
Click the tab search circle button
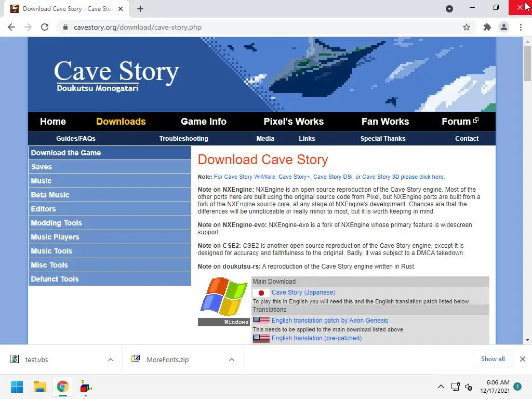(x=449, y=9)
